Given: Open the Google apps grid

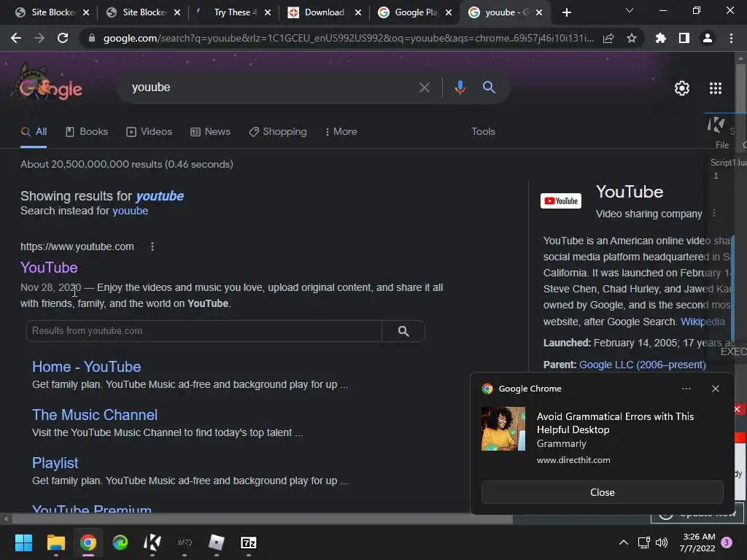Looking at the screenshot, I should click(x=716, y=88).
